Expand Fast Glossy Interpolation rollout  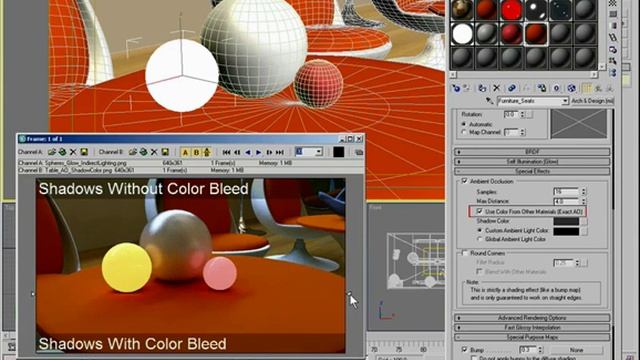pos(532,327)
